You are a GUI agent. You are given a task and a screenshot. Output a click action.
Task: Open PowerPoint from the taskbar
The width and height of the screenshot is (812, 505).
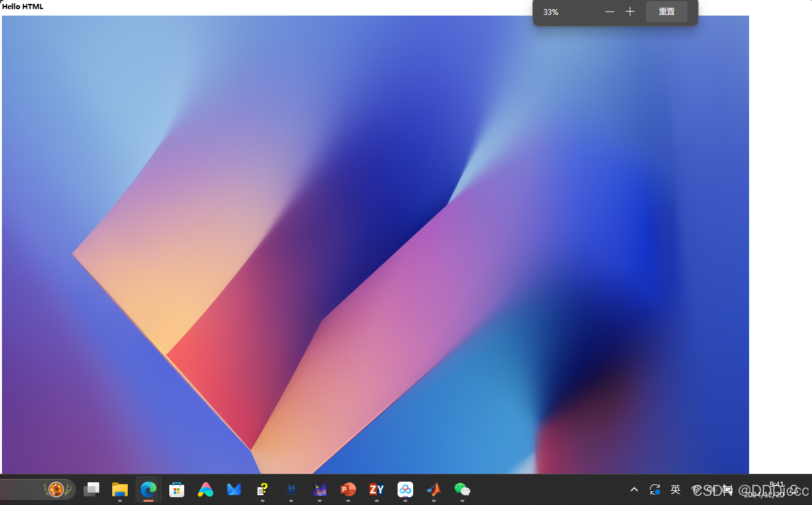coord(348,489)
